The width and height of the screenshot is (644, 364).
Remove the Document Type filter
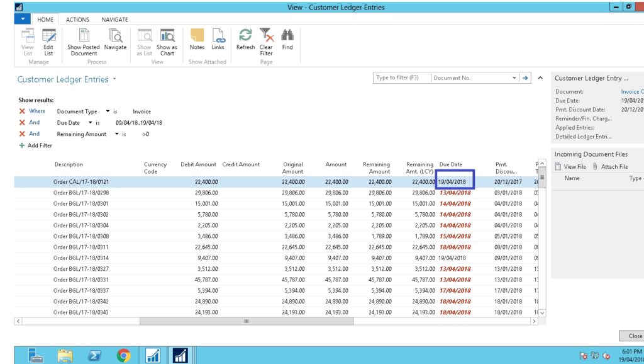point(22,111)
